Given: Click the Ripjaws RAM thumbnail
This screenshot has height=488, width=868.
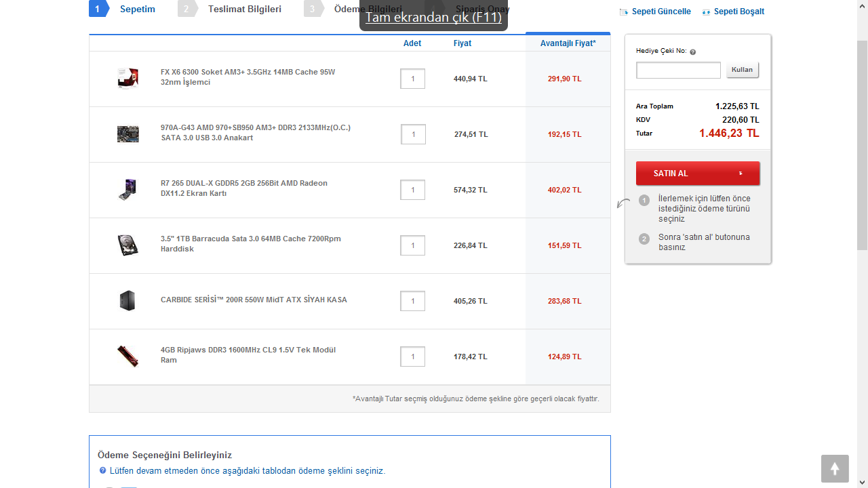Looking at the screenshot, I should [x=128, y=356].
